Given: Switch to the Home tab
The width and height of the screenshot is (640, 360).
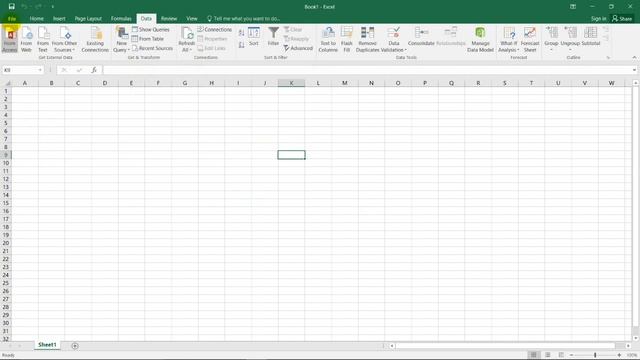Looking at the screenshot, I should [x=36, y=19].
